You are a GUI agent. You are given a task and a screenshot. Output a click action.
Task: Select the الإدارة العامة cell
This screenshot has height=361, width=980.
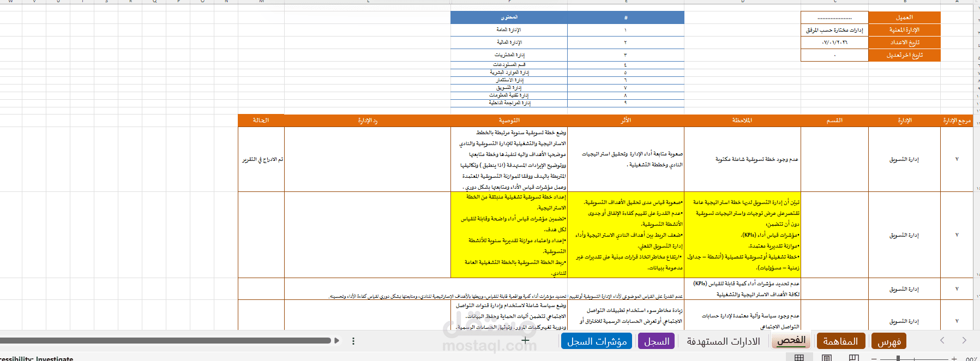[509, 30]
